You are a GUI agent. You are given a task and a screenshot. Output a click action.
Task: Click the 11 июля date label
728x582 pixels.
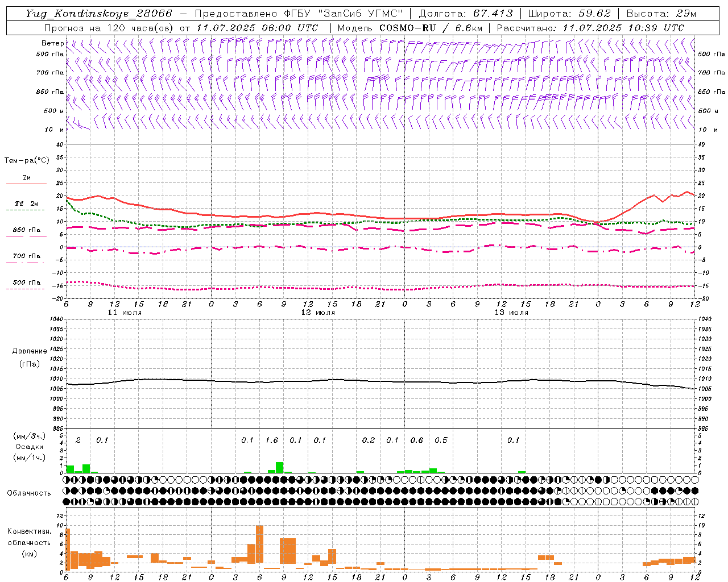(125, 313)
